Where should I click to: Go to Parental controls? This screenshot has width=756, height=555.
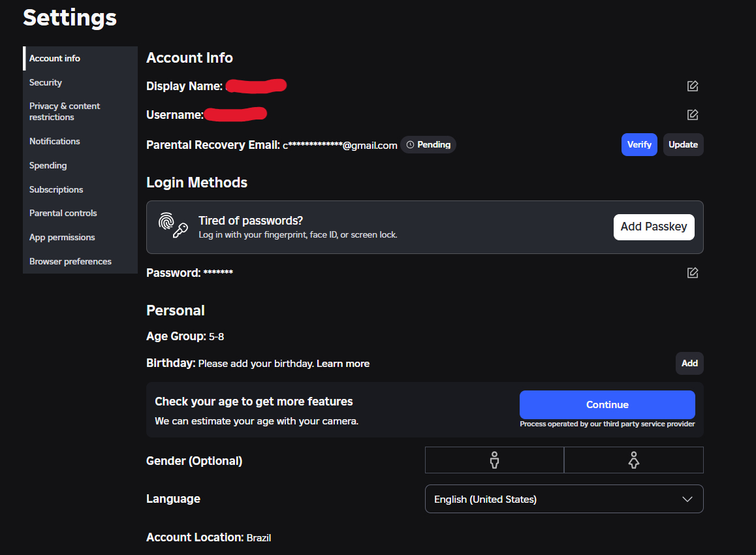pos(80,213)
